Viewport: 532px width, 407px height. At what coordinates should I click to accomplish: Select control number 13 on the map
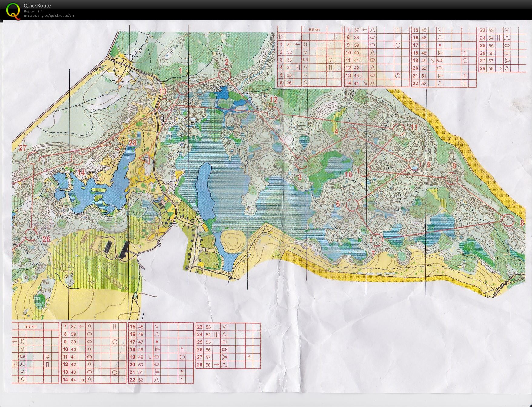[x=163, y=91]
